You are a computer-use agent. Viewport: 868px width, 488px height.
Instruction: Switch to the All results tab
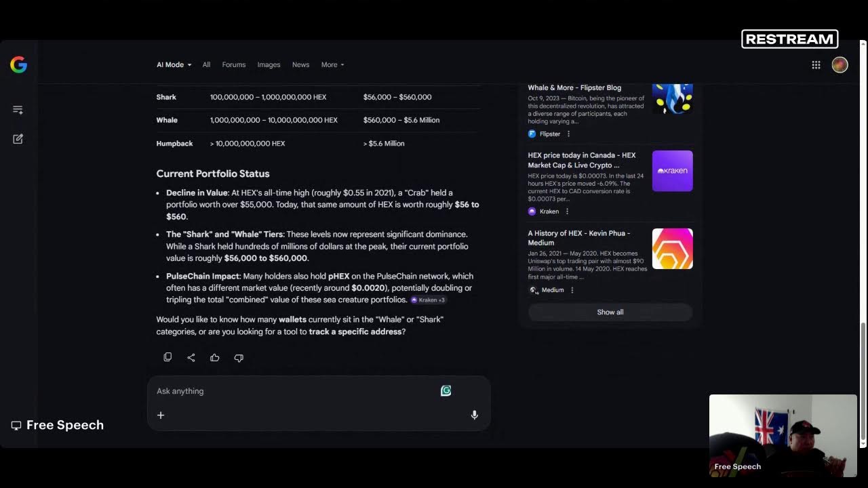[x=206, y=64]
